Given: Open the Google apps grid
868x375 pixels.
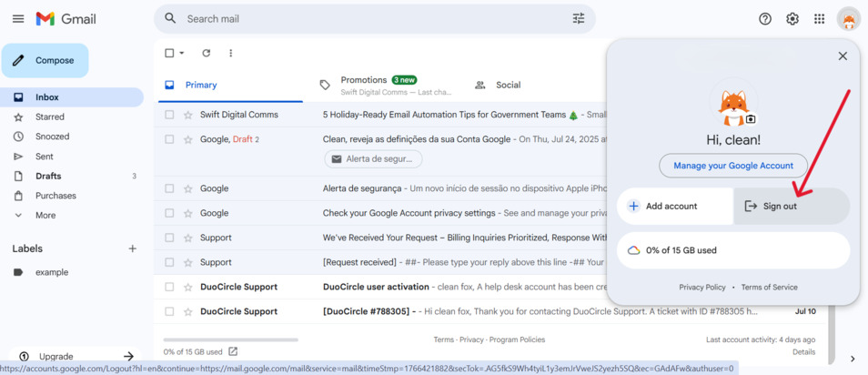Looking at the screenshot, I should (x=819, y=19).
